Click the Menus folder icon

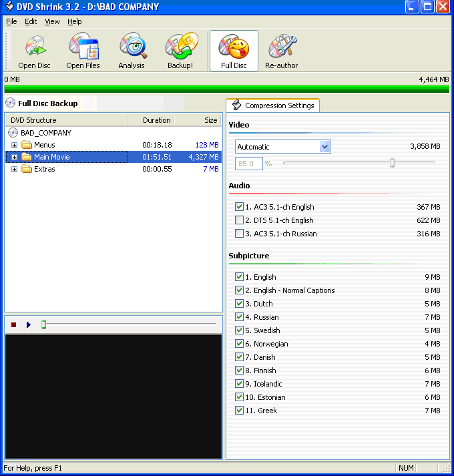tap(27, 145)
